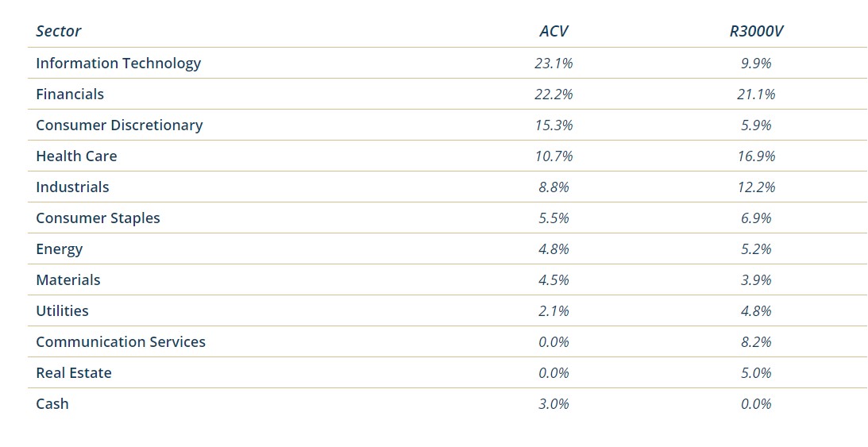Select the 21.1% R3000V value for Financials
Screen dimensions: 868x447
click(x=756, y=94)
